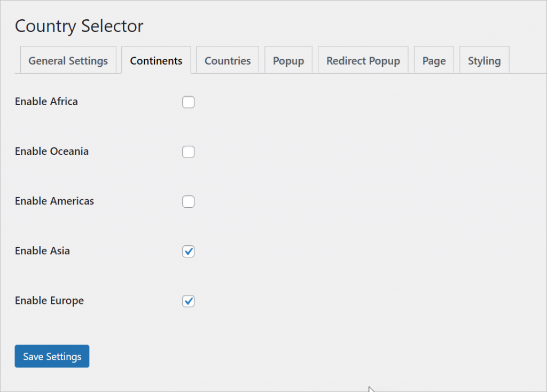The height and width of the screenshot is (392, 547).
Task: Switch to the General Settings tab
Action: pos(68,60)
